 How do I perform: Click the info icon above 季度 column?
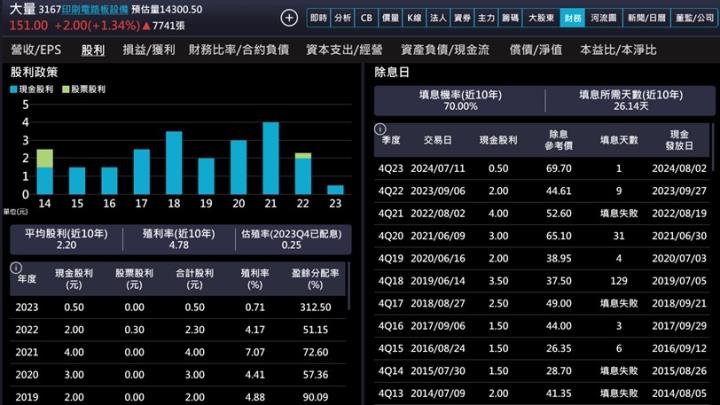380,128
